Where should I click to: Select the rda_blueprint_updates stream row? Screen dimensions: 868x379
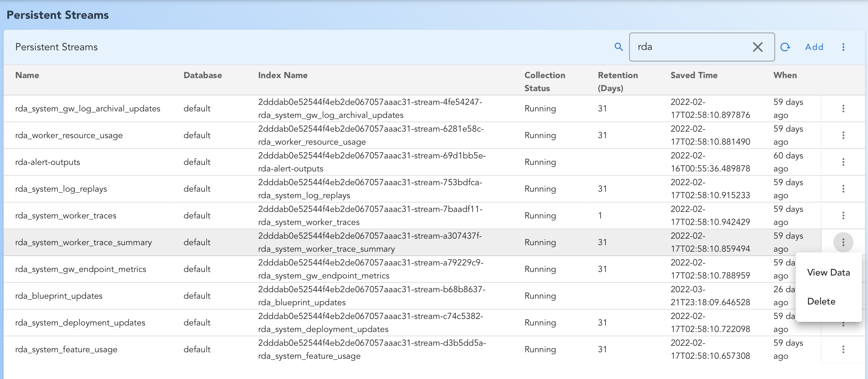[59, 296]
